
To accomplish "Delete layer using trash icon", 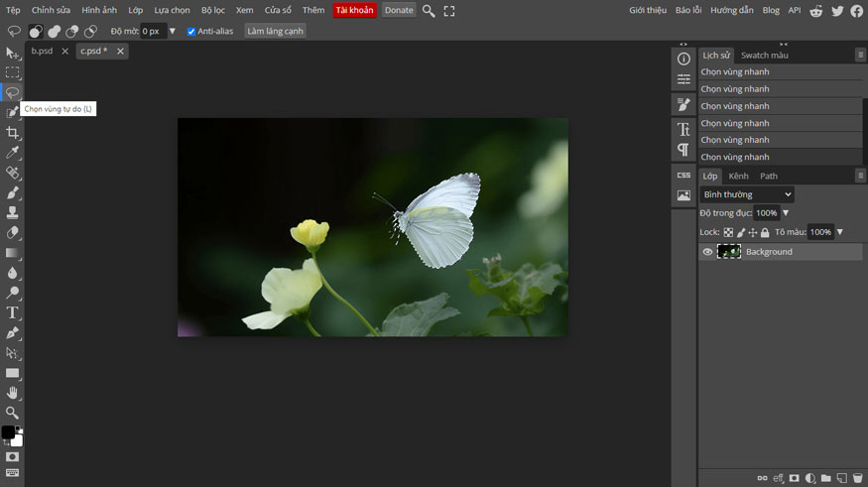I will [x=858, y=478].
